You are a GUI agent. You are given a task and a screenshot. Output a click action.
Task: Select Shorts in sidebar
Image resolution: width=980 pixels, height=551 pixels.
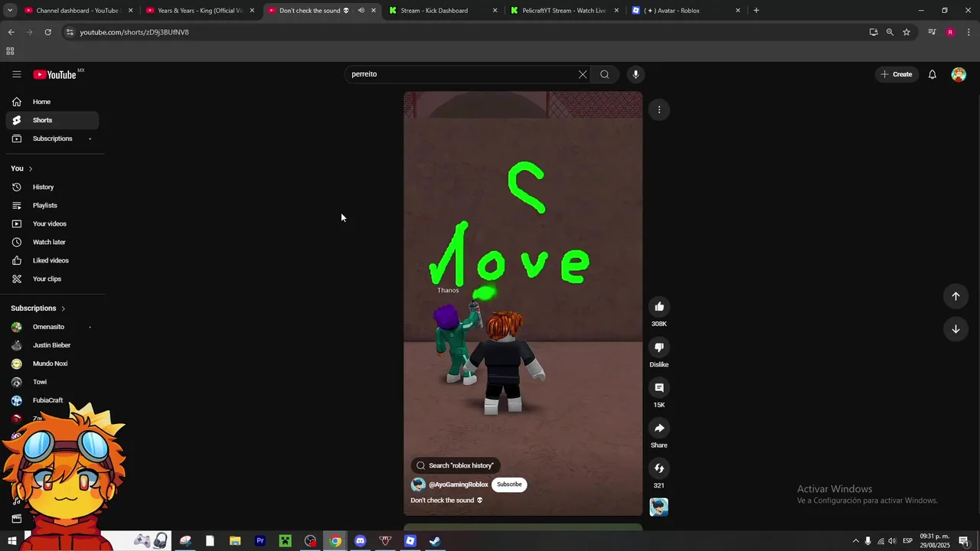[x=52, y=120]
